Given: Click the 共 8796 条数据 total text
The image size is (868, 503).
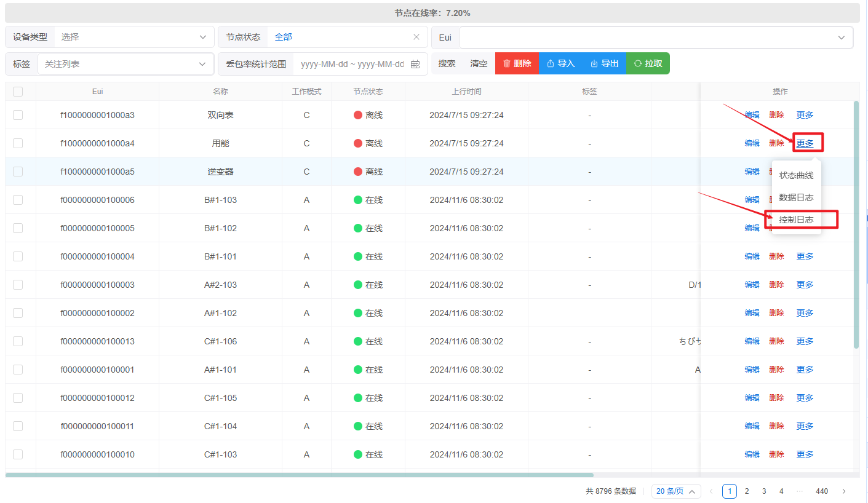Looking at the screenshot, I should [611, 491].
